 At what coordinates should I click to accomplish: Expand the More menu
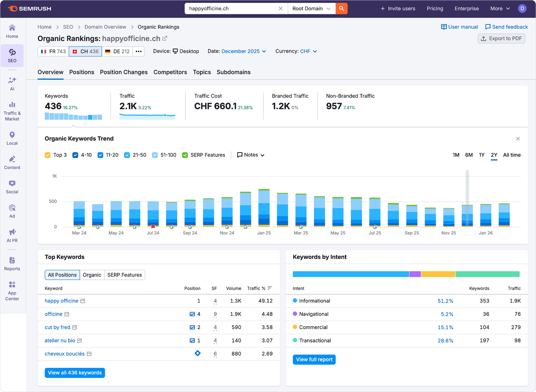point(500,9)
